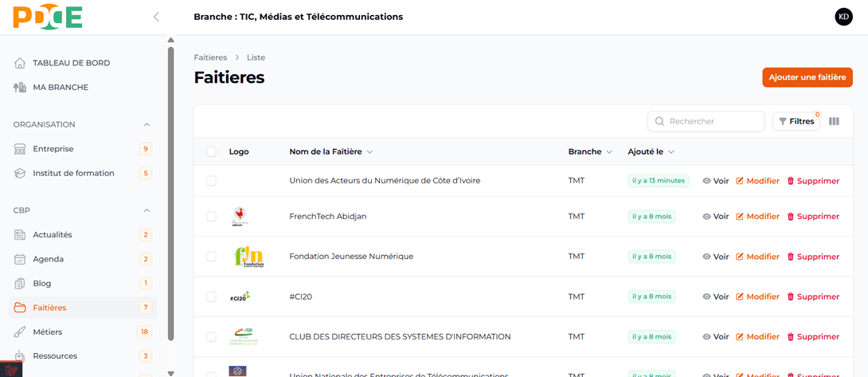Click the Agenda calendar icon
868x377 pixels.
coord(20,259)
